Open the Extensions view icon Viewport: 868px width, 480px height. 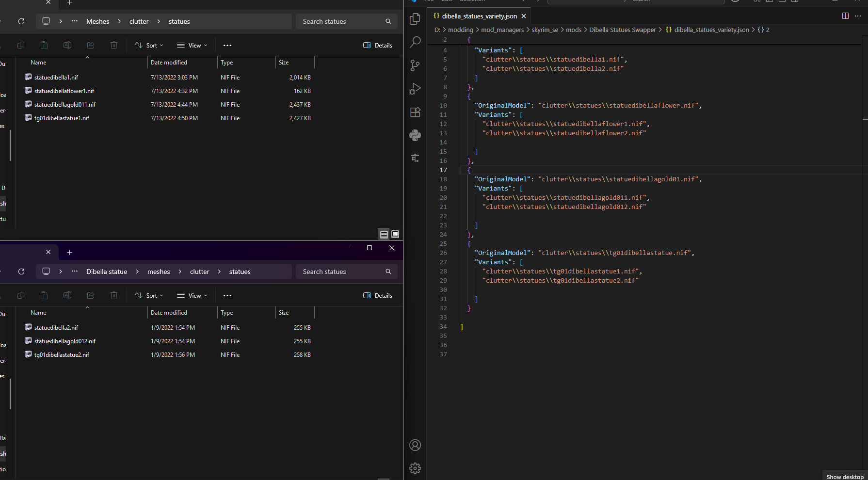[x=415, y=112]
